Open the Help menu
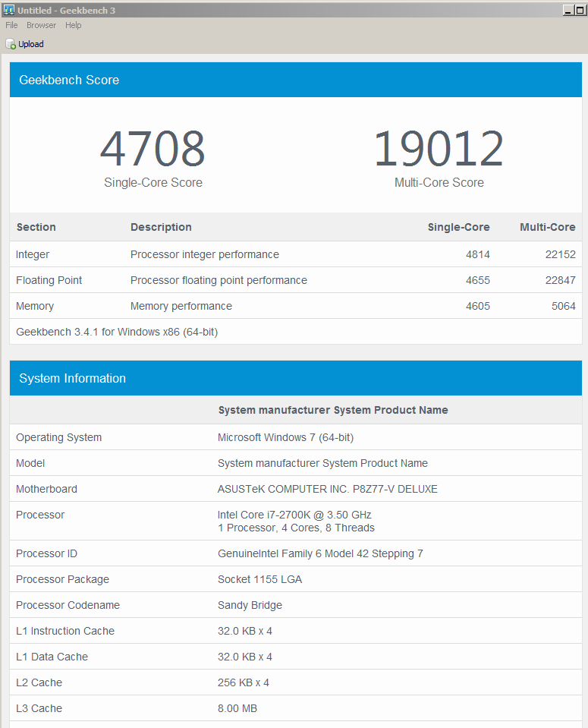This screenshot has width=588, height=728. [74, 25]
